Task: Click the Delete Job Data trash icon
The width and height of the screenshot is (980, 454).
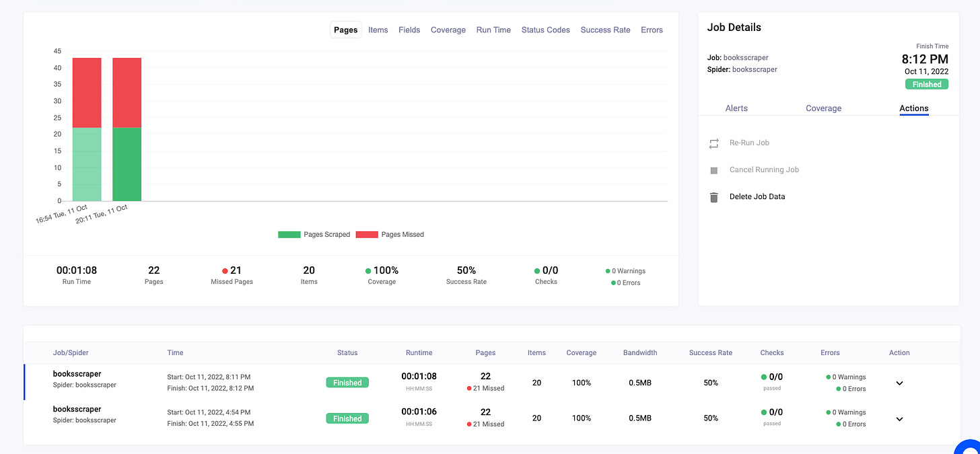Action: coord(713,196)
